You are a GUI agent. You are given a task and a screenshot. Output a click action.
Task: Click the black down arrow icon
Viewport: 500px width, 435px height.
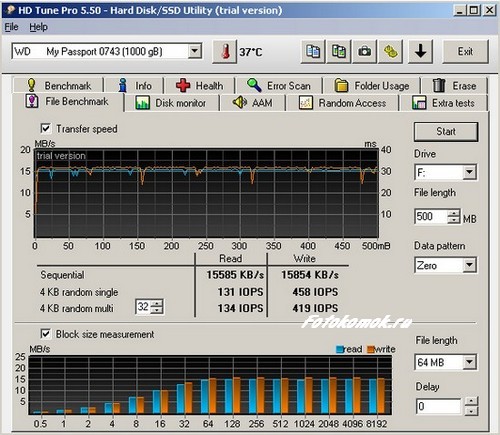[421, 52]
